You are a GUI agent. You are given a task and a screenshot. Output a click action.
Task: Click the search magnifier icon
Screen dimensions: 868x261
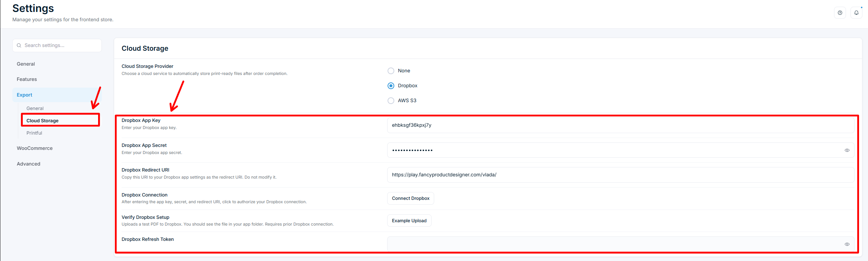pos(19,45)
